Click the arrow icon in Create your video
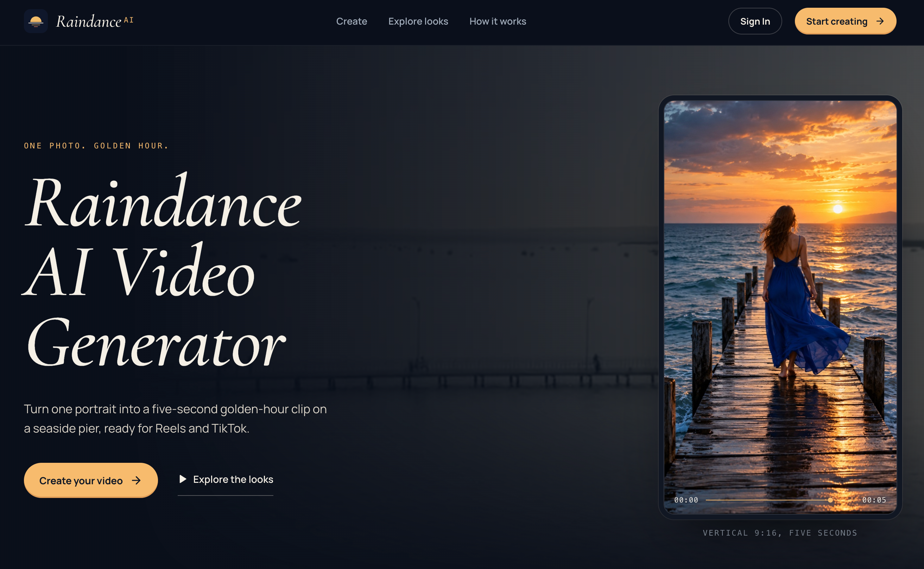This screenshot has height=569, width=924. (136, 480)
